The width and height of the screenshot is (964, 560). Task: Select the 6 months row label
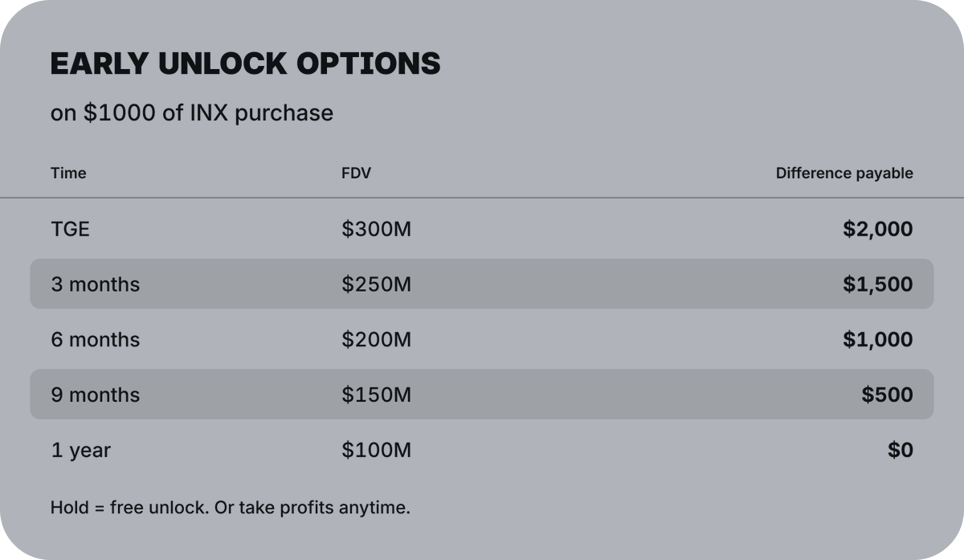[95, 340]
